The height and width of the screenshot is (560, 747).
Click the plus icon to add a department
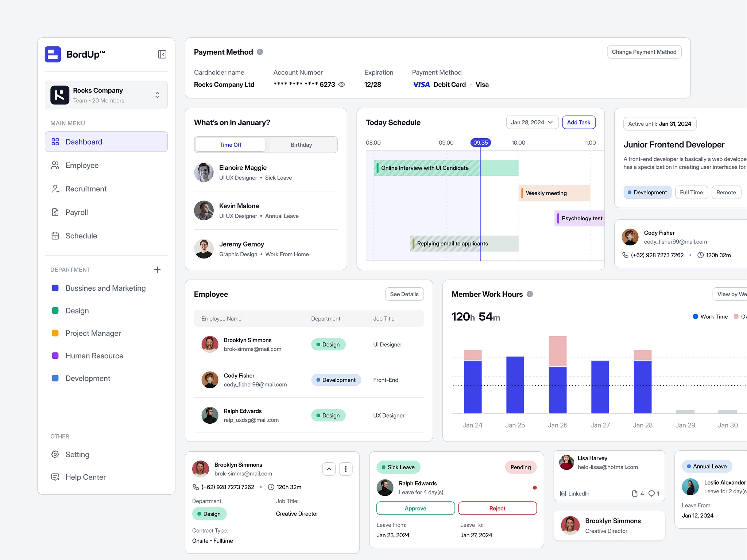point(157,269)
